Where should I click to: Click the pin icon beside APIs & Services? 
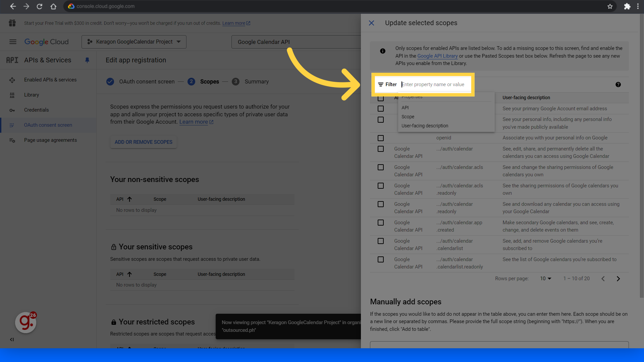[87, 60]
